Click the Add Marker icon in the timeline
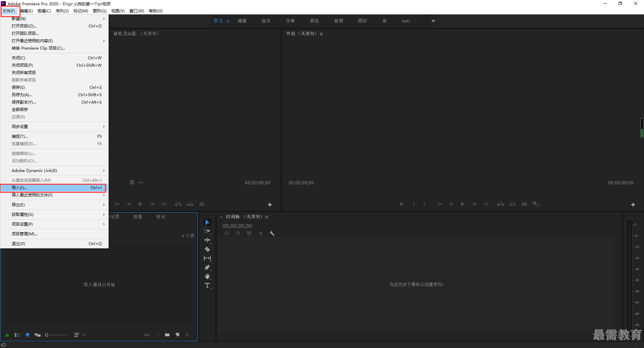 261,233
